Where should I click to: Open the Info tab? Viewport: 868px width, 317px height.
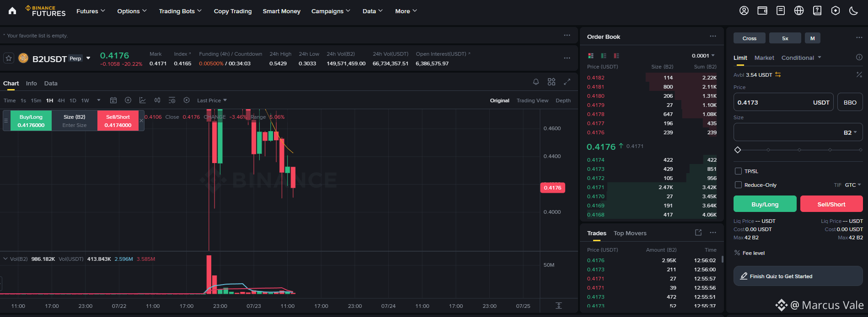pyautogui.click(x=31, y=83)
